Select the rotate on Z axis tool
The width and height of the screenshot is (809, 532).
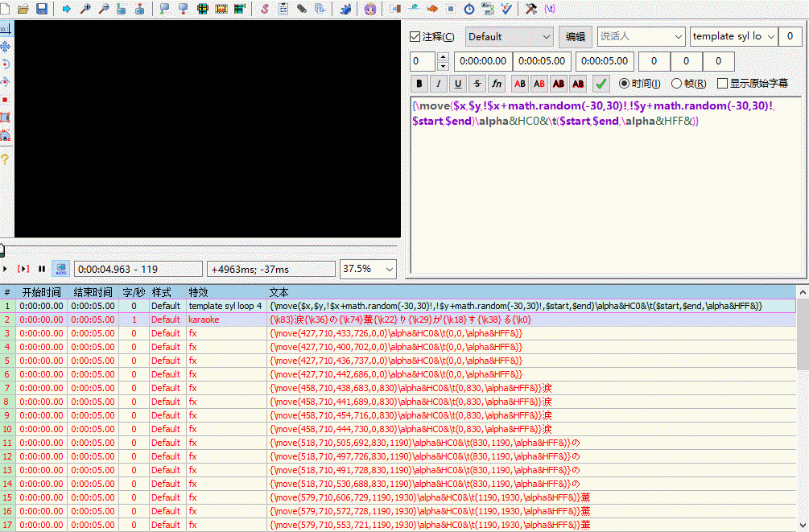pyautogui.click(x=6, y=64)
